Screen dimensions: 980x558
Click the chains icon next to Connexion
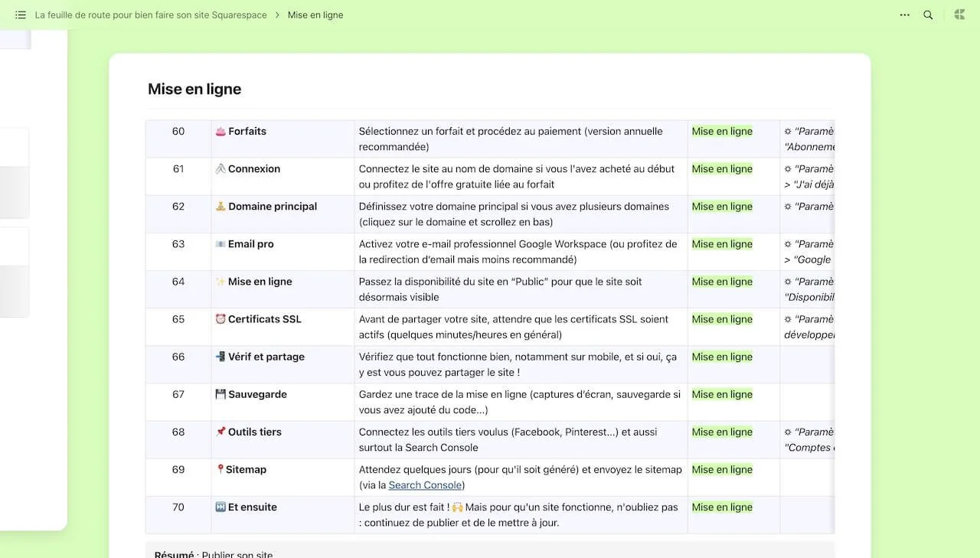[220, 168]
